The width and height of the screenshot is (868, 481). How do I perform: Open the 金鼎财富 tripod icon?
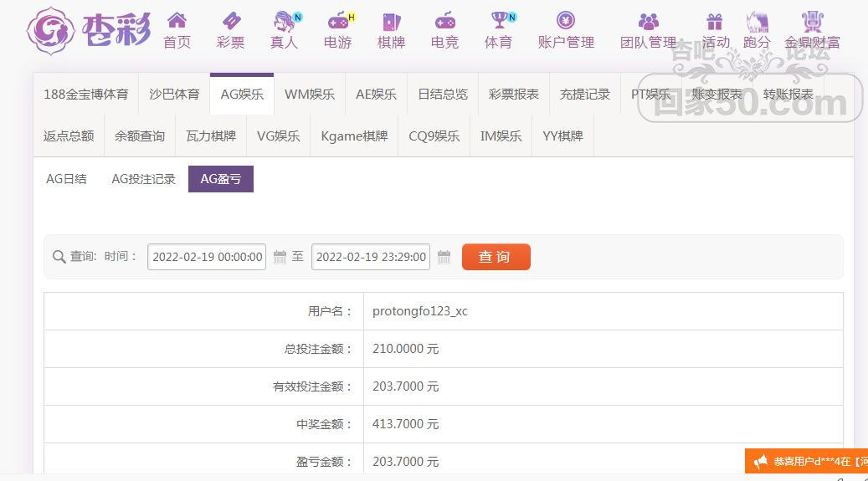tap(812, 22)
